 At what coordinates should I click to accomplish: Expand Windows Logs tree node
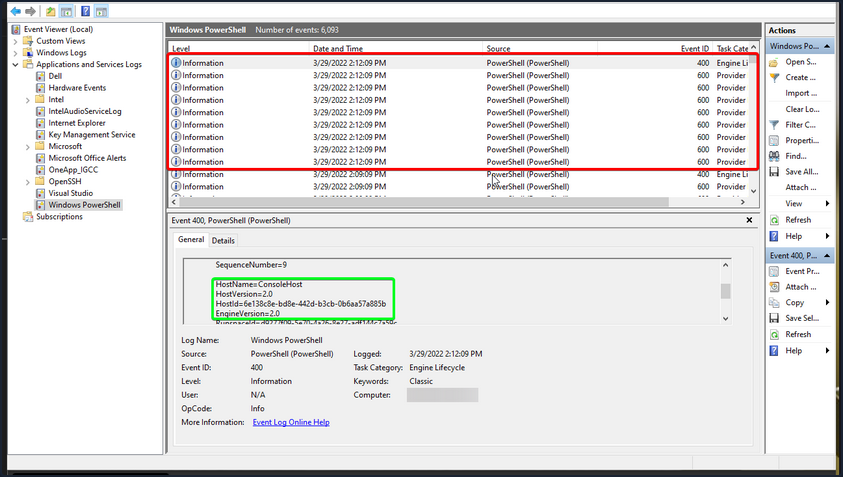tap(15, 53)
